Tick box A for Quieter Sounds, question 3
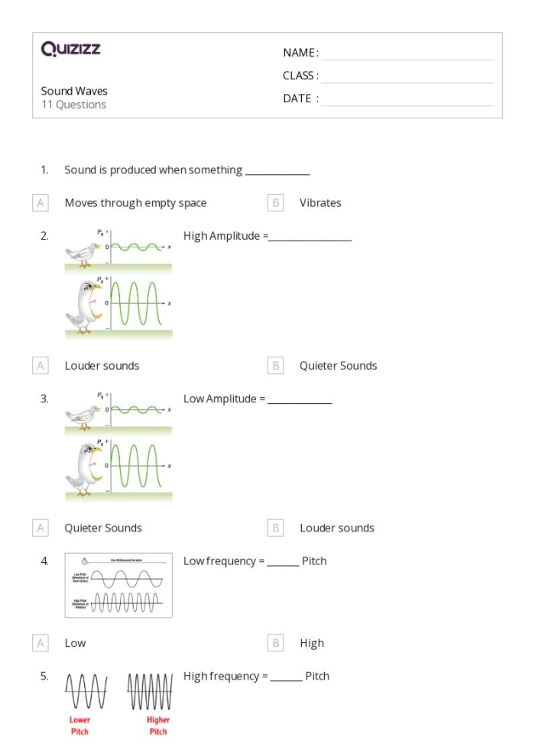 41,528
